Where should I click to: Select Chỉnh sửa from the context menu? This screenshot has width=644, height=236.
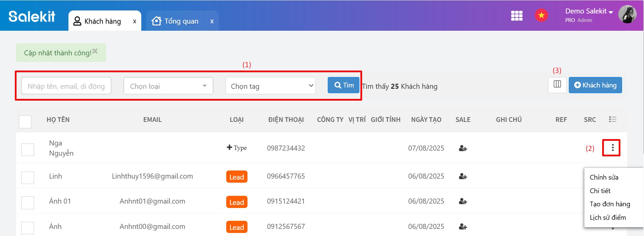coord(604,177)
